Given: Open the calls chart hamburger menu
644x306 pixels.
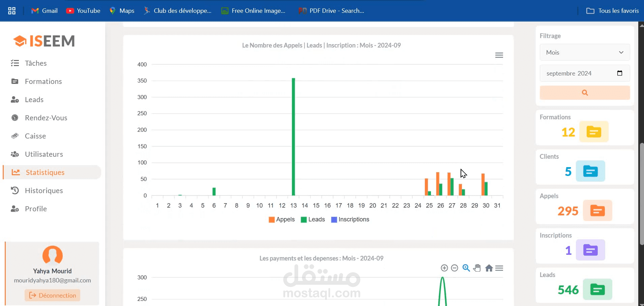Looking at the screenshot, I should coord(499,55).
